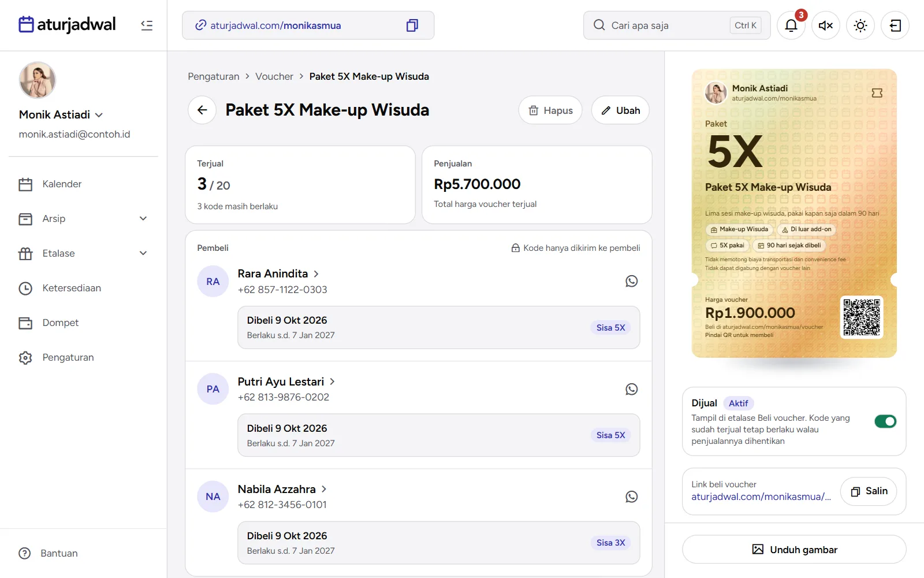The image size is (924, 578).
Task: Click the Ctrl K shortcut badge
Action: point(746,25)
